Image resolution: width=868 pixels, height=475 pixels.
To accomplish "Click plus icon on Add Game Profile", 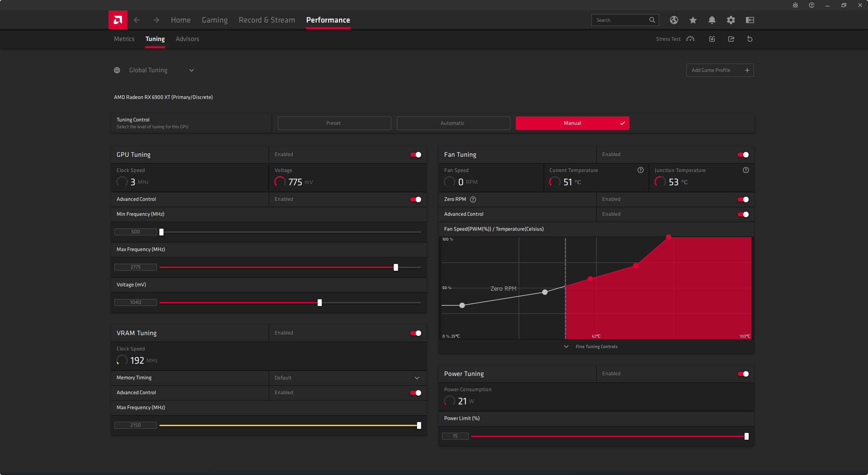I will (x=747, y=70).
